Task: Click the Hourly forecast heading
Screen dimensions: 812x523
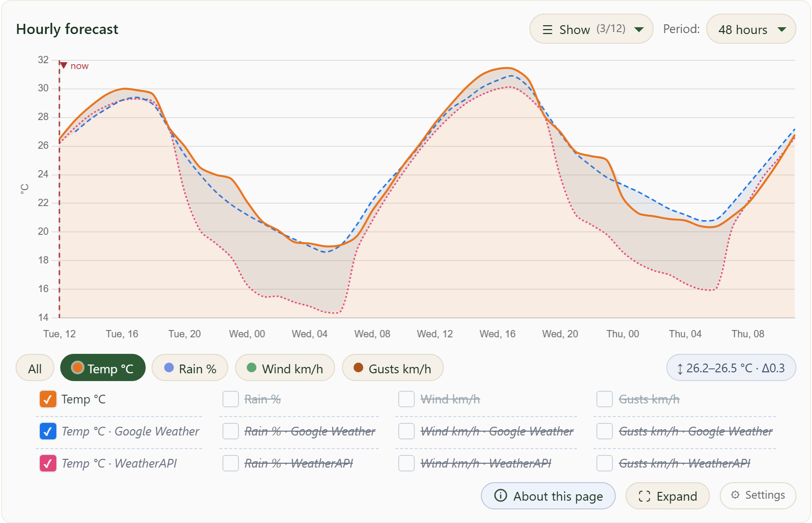Action: pyautogui.click(x=67, y=29)
